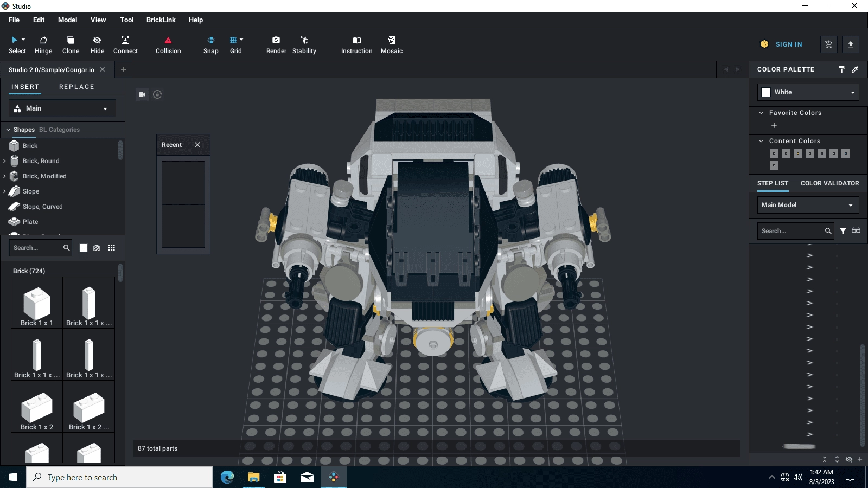Screen dimensions: 868x488
Task: Select the last swatch in the top Content Colors row
Action: (846, 153)
